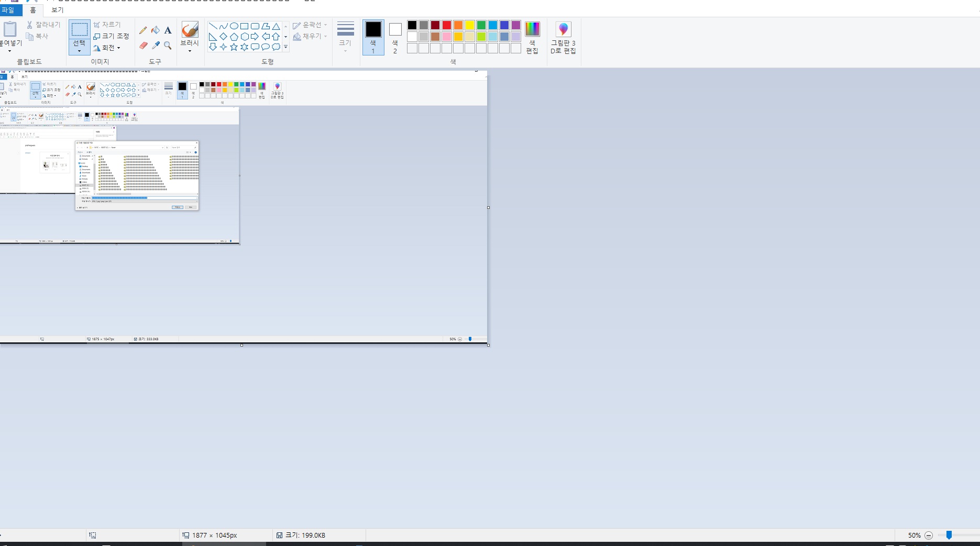This screenshot has height=546, width=980.
Task: Click the zoom slider handle
Action: (949, 535)
